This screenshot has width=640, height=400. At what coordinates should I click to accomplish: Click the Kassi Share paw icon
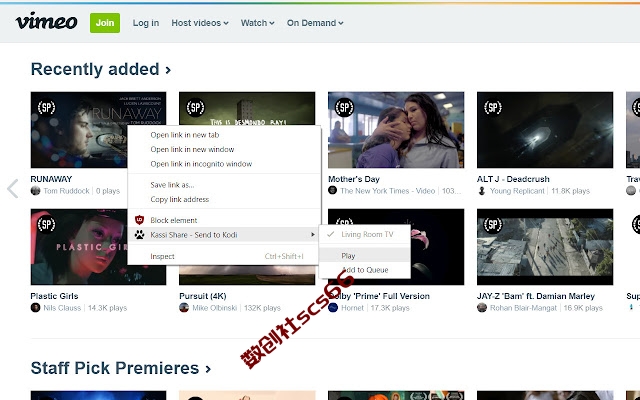[140, 235]
